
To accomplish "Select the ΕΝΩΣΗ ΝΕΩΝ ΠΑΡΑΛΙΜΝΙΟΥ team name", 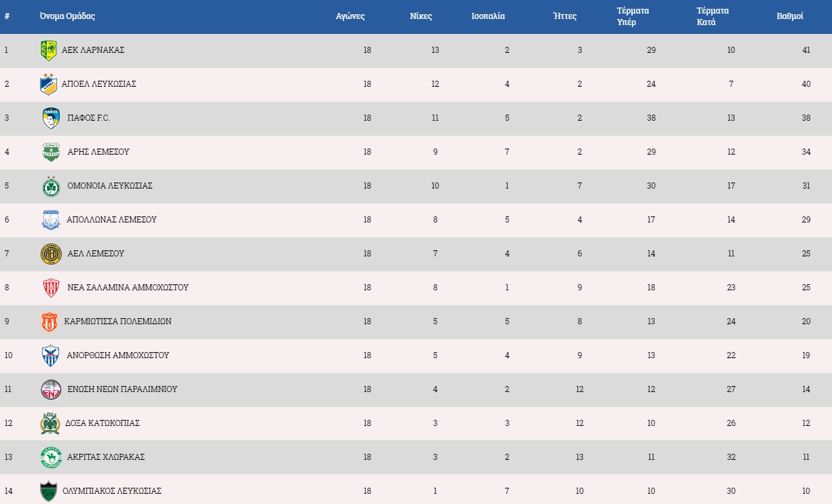I will [x=122, y=389].
